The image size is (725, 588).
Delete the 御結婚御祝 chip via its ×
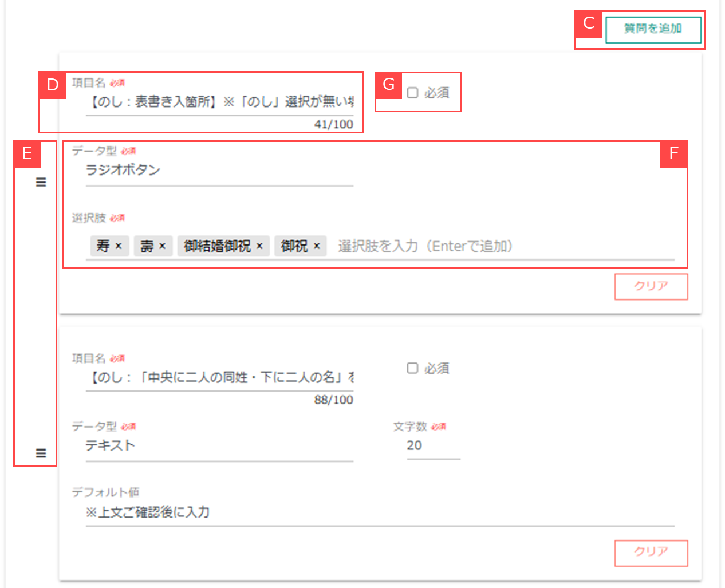pos(259,246)
